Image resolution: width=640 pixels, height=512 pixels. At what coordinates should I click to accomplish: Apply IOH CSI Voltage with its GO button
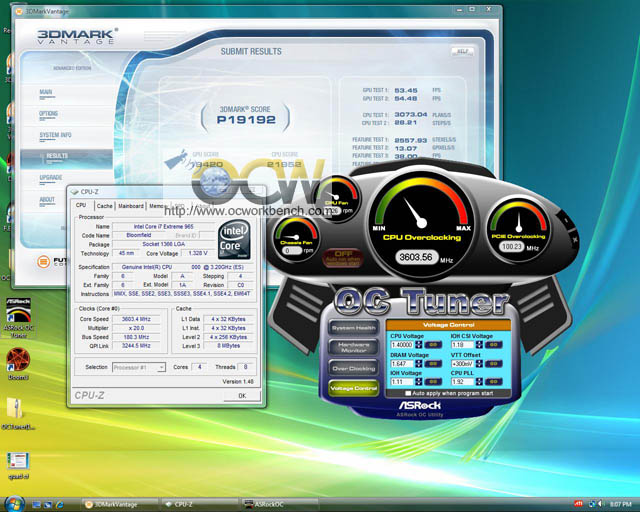pyautogui.click(x=494, y=345)
